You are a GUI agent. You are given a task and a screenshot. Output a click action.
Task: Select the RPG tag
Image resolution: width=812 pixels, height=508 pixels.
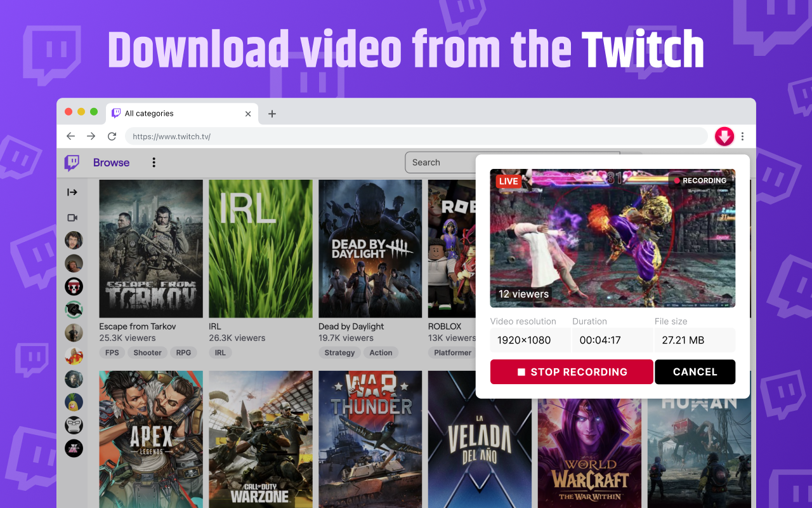(x=183, y=352)
